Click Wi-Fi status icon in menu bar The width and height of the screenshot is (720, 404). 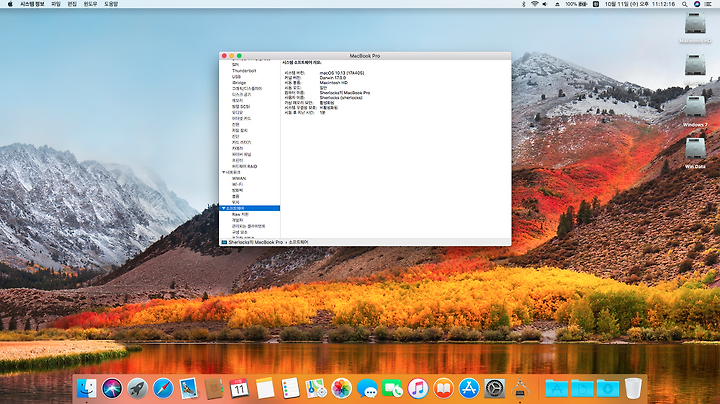pos(534,4)
